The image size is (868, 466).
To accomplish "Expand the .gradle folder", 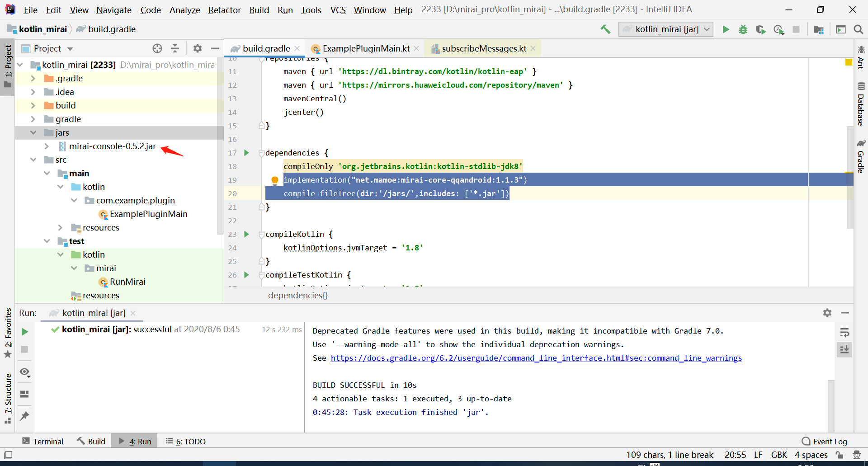I will (x=33, y=78).
